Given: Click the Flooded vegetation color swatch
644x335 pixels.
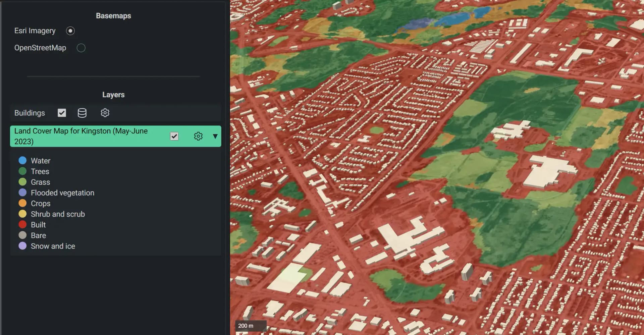Looking at the screenshot, I should tap(22, 192).
